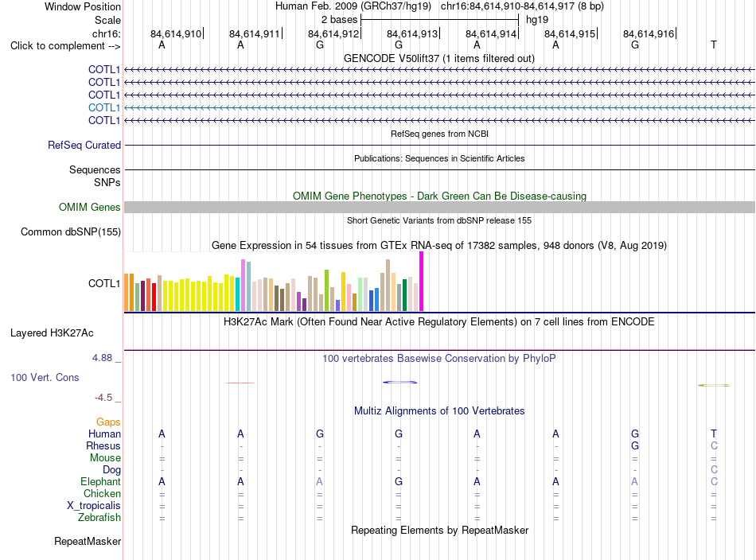Click the OMIM Genes label
Screen dimensions: 756x560
[x=89, y=208]
